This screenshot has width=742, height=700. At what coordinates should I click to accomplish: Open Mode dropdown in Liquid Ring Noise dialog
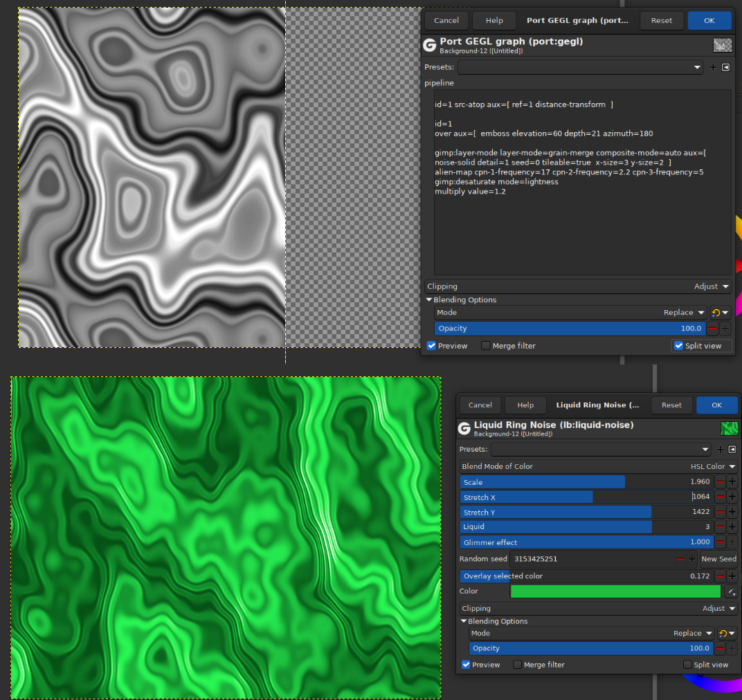(592, 633)
